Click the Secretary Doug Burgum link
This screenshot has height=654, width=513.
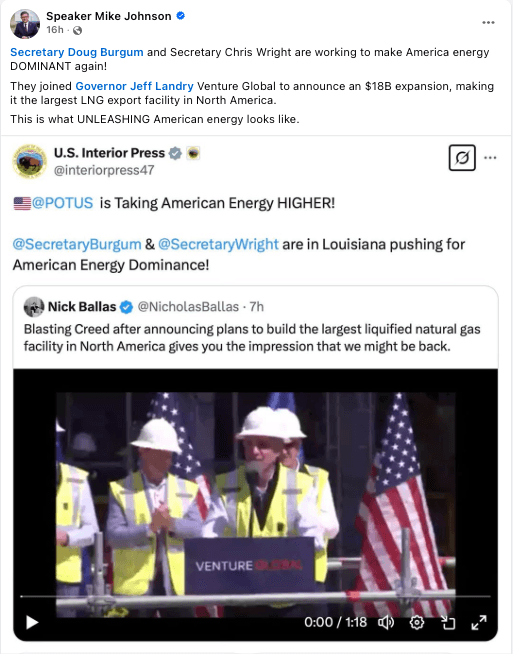(77, 52)
